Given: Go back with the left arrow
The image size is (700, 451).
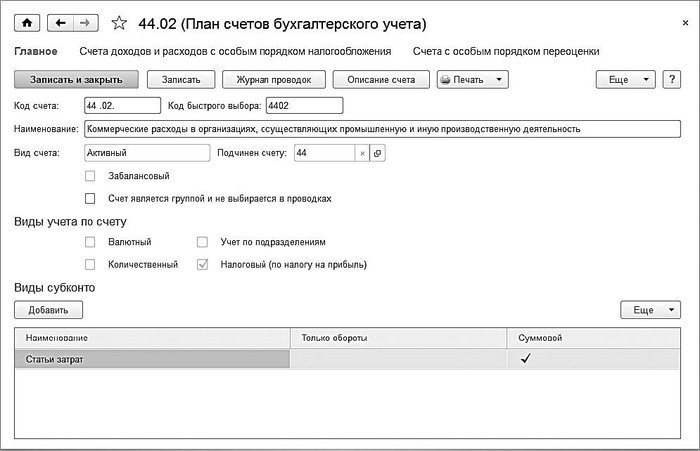Looking at the screenshot, I should point(59,22).
